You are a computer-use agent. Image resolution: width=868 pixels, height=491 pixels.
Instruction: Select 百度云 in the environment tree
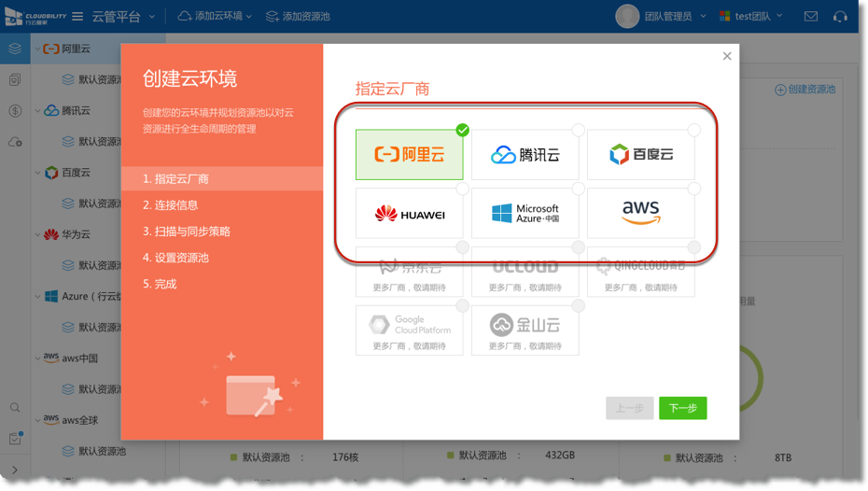click(76, 173)
